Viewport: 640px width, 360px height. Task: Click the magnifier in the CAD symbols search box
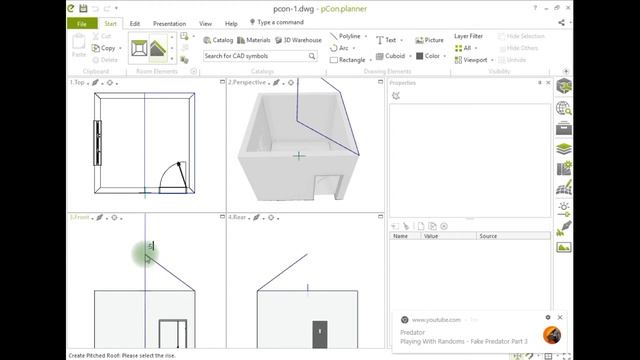pos(312,56)
